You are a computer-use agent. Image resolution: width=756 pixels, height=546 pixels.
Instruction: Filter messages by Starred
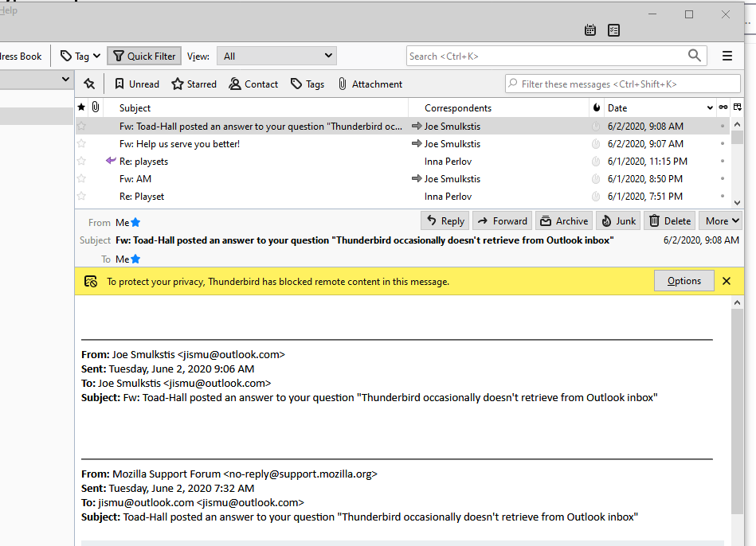(194, 84)
